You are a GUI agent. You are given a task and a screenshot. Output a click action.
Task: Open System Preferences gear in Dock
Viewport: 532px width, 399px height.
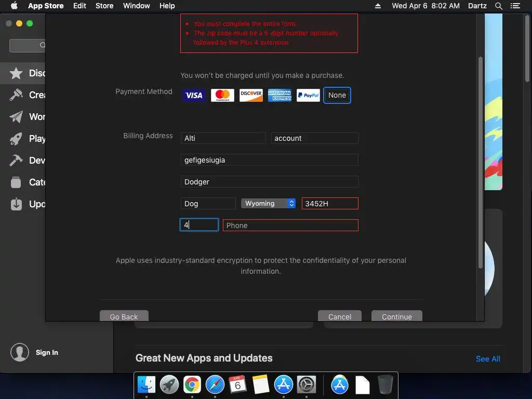(x=307, y=385)
